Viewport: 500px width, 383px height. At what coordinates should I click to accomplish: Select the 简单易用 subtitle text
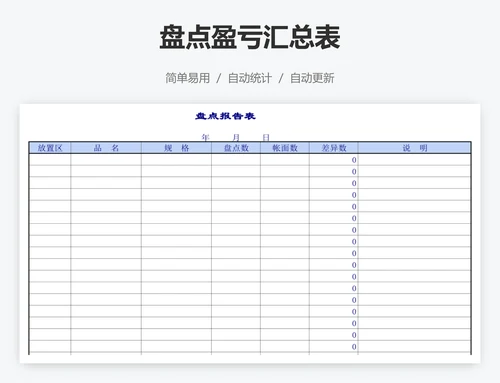(x=188, y=78)
